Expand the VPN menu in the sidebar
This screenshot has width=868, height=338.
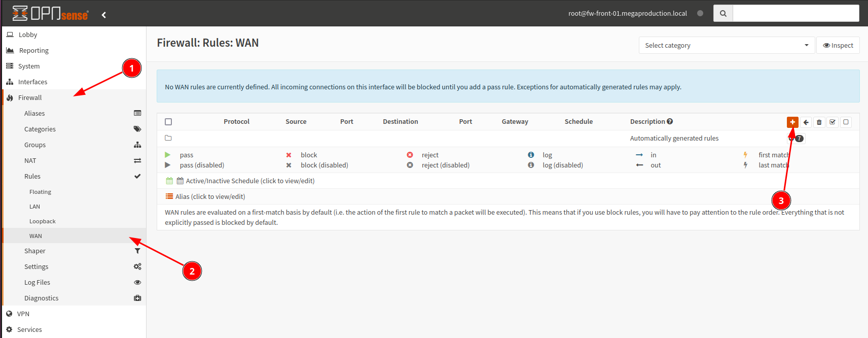[23, 314]
